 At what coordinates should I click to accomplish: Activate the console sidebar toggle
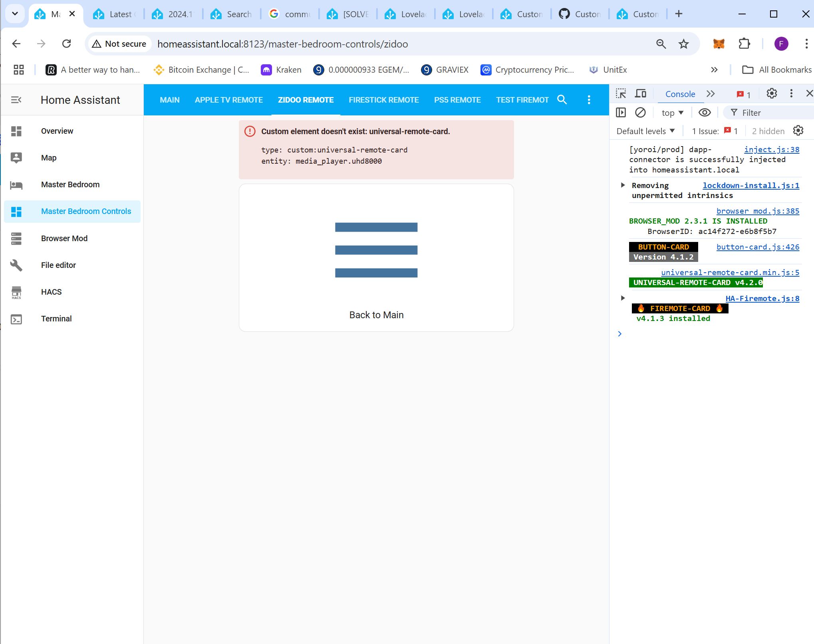tap(621, 113)
